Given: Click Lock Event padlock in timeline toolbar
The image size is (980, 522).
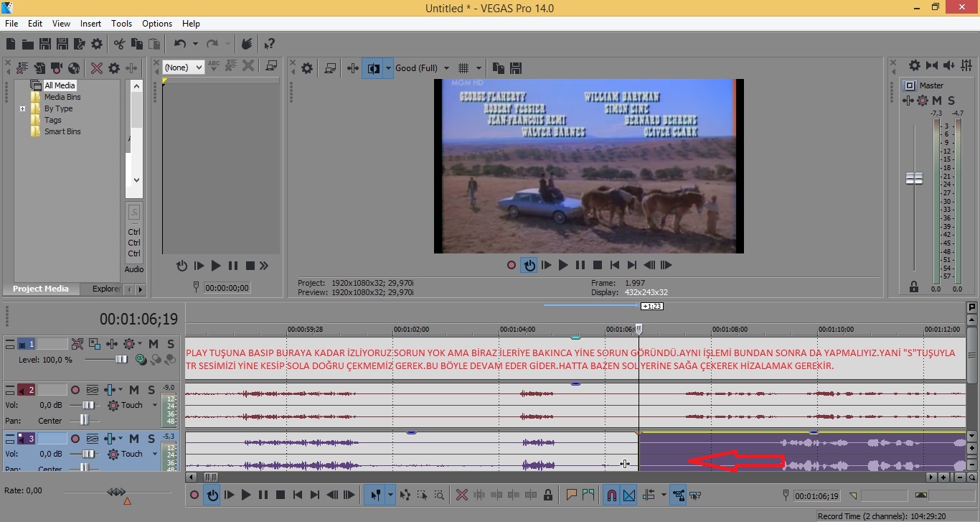Looking at the screenshot, I should click(x=548, y=495).
